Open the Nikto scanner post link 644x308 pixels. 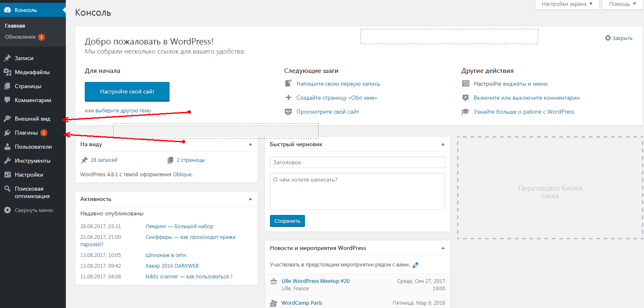[x=189, y=277]
